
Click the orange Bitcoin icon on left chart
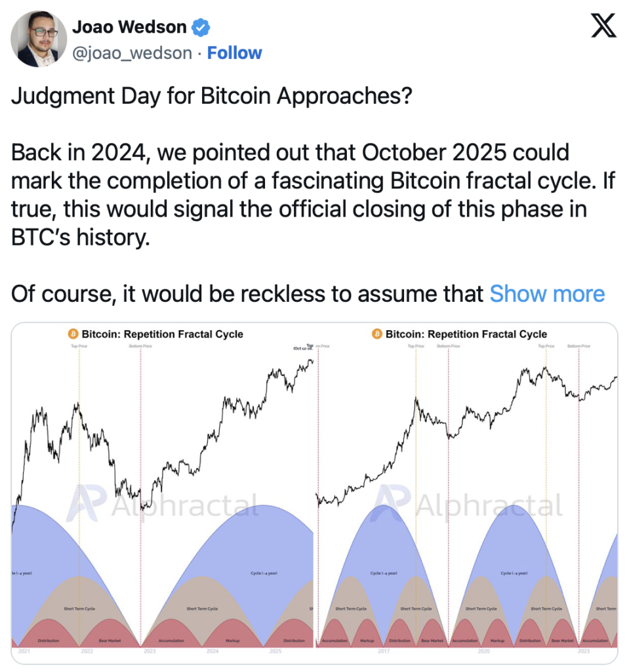[73, 334]
